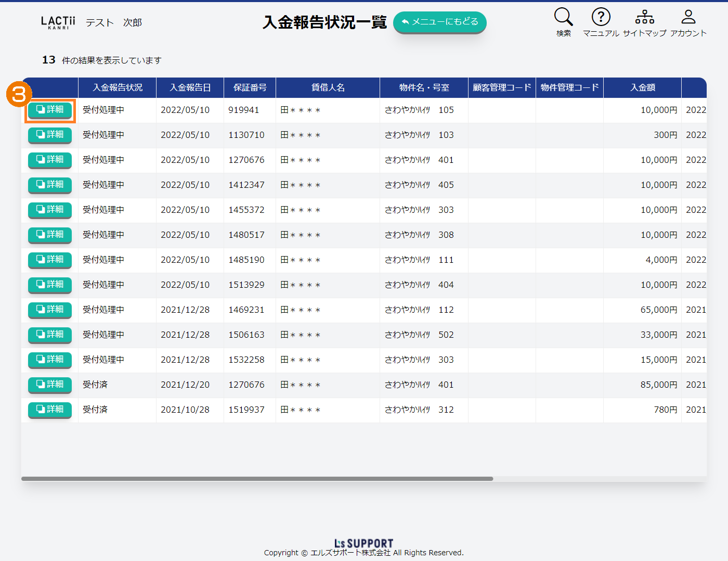Click the 入金額 column header
Image resolution: width=728 pixels, height=561 pixels.
tap(642, 87)
